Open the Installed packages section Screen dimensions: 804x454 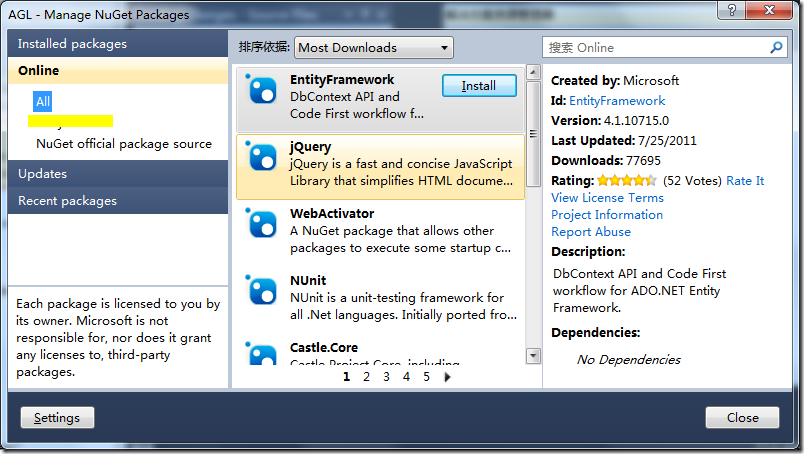118,44
